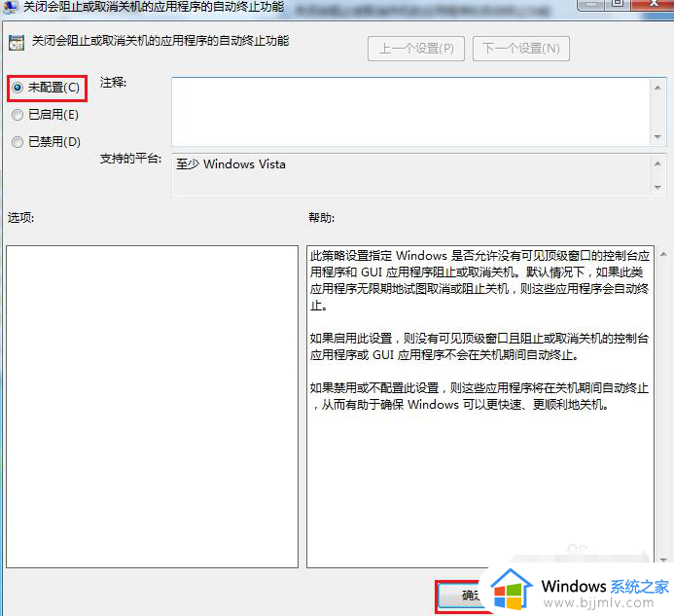Click the policy heading text beside the icon
This screenshot has width=674, height=616.
[160, 41]
